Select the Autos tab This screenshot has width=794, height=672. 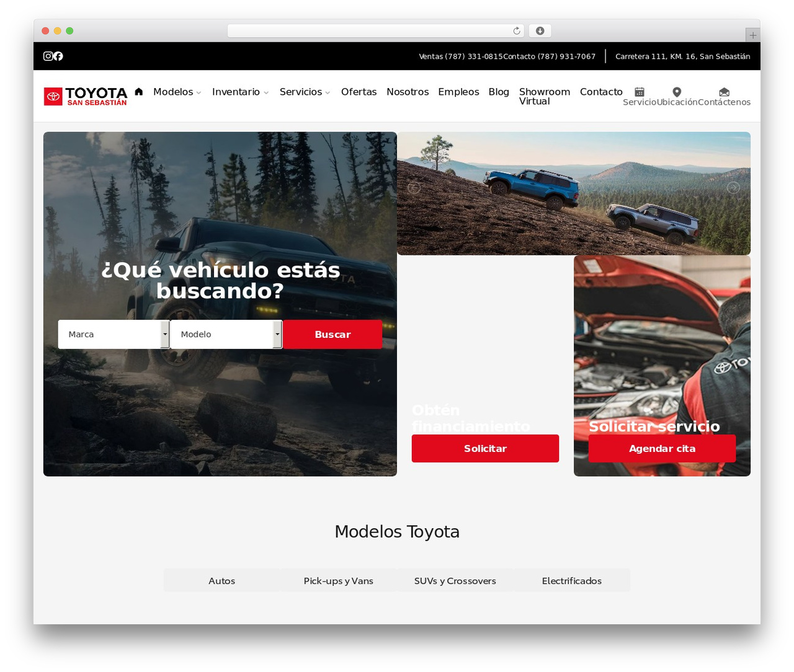point(222,581)
